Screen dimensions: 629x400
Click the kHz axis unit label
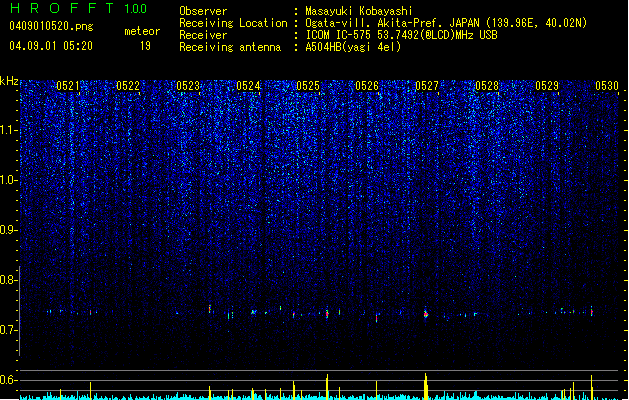(x=9, y=81)
